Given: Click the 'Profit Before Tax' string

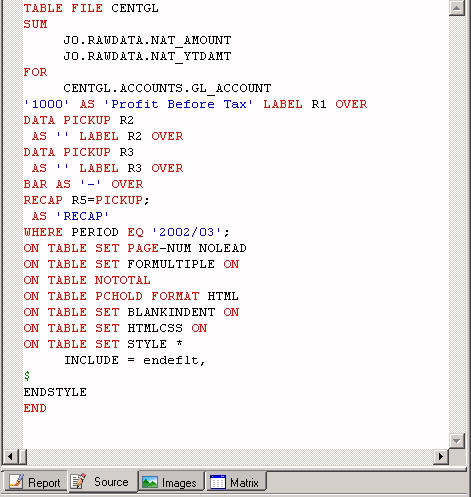Looking at the screenshot, I should point(178,104).
